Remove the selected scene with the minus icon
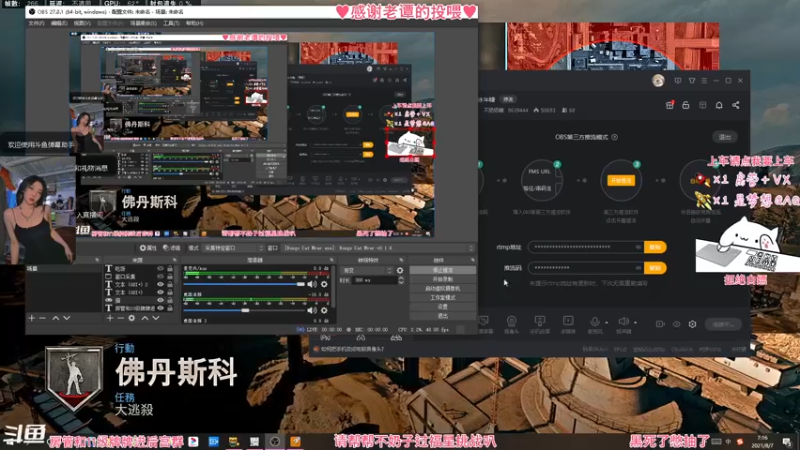Screen dimensions: 800x450 click(43, 318)
